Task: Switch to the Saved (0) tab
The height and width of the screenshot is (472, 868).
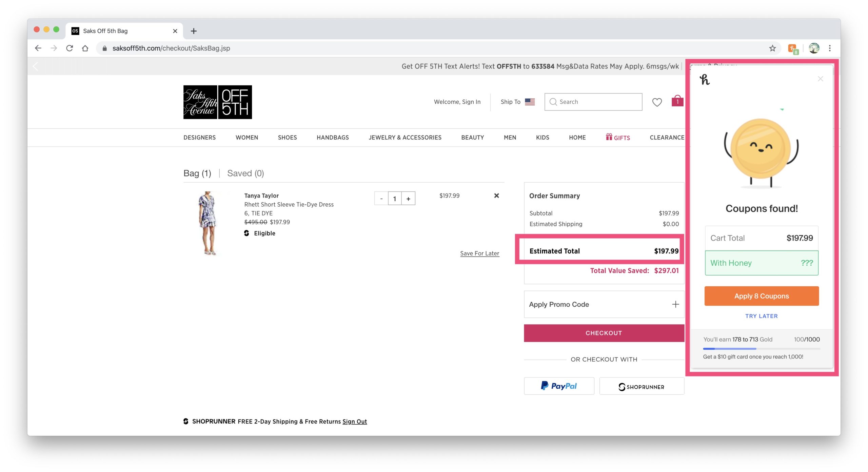Action: (x=245, y=173)
